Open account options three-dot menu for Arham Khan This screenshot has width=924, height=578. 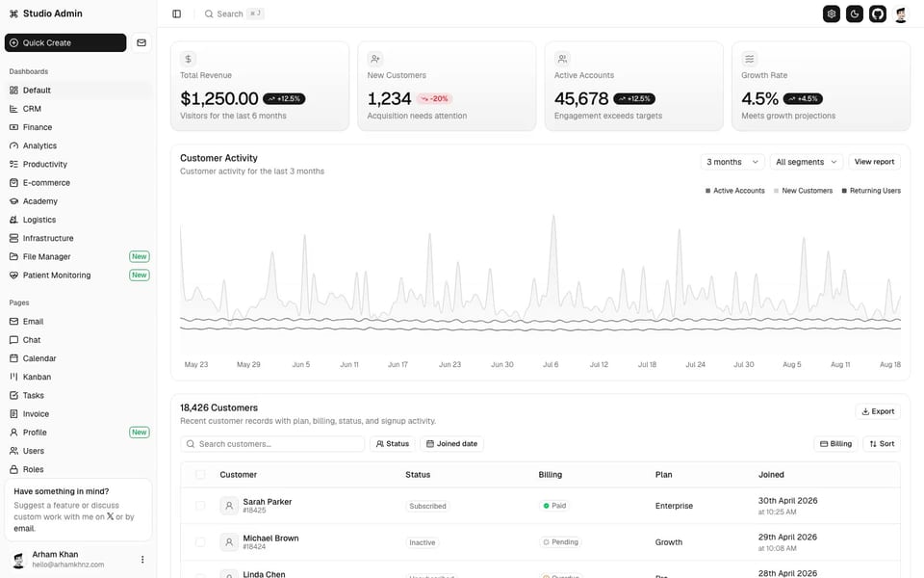tap(142, 559)
